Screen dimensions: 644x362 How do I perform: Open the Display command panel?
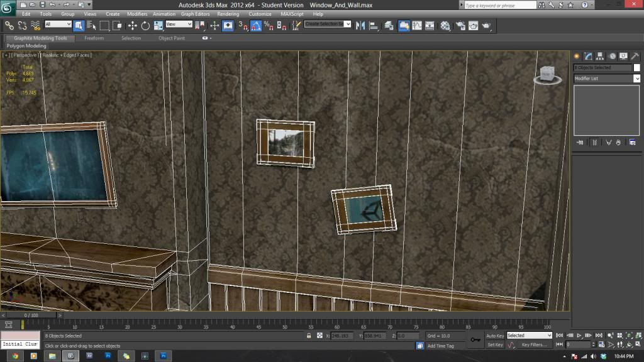click(623, 56)
